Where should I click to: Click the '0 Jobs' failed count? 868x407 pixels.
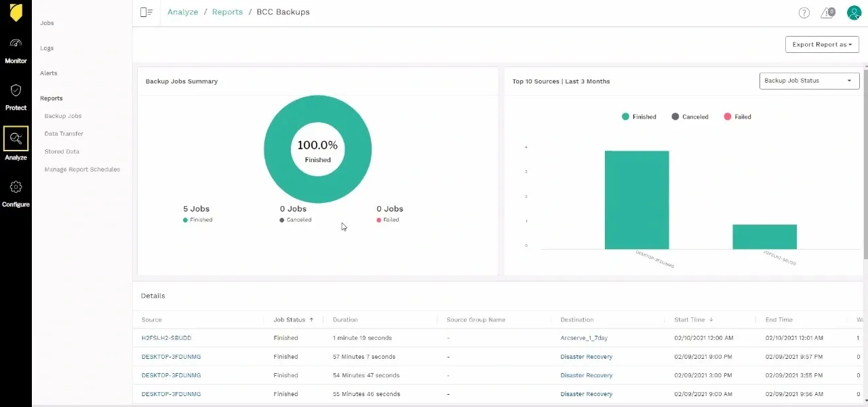coord(390,209)
